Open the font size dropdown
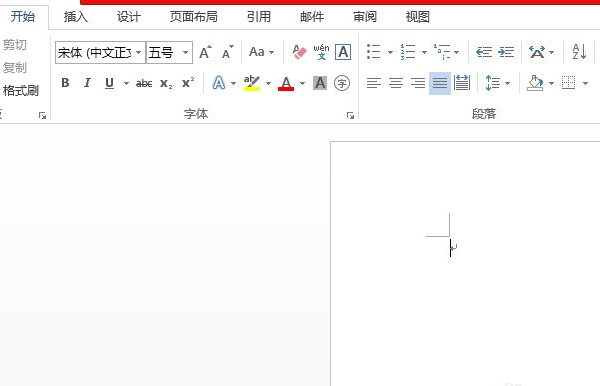 pos(185,52)
